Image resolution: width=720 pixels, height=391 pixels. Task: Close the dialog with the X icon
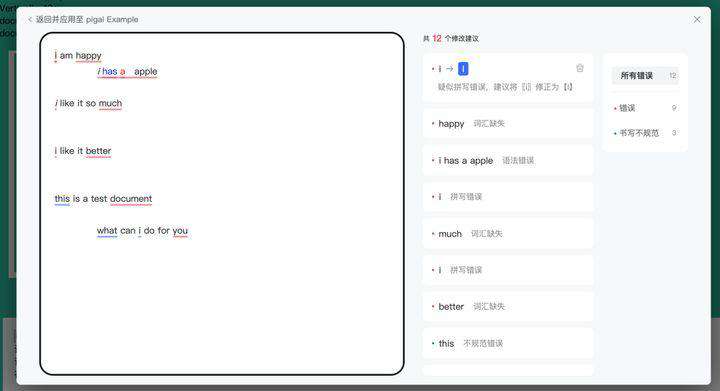[x=697, y=19]
